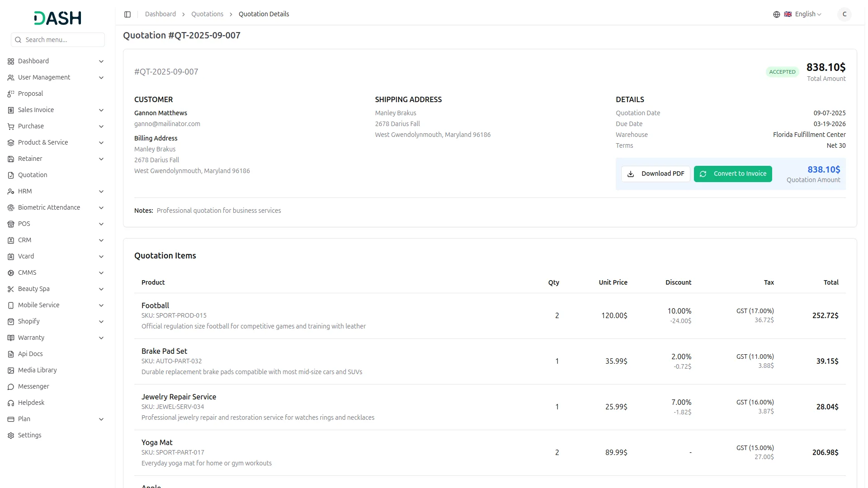Open the Product & Service menu
868x488 pixels.
[43, 142]
